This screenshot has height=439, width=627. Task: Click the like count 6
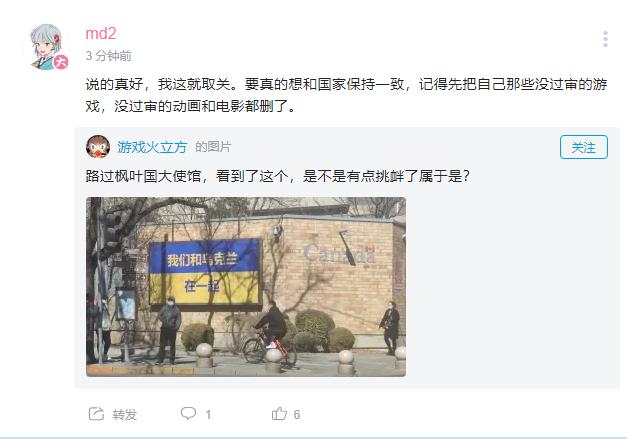click(296, 415)
